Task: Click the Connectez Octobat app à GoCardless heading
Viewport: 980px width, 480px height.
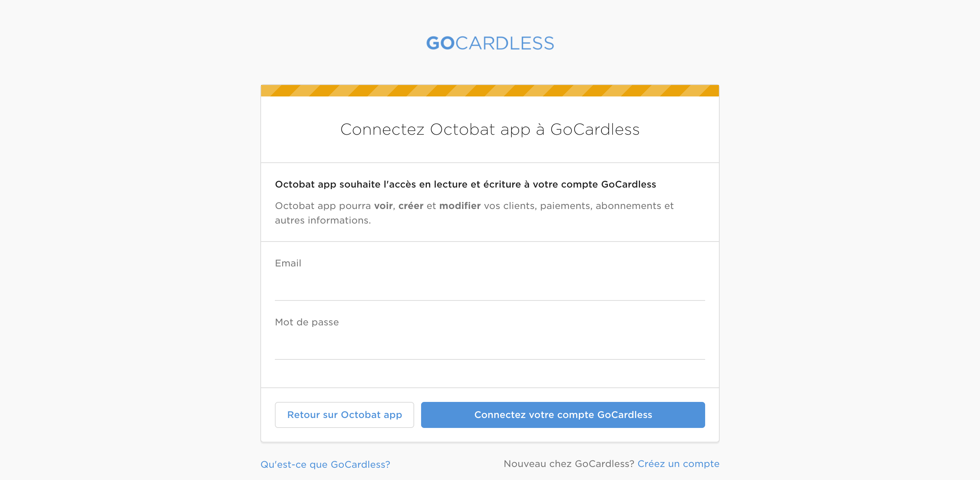Action: [x=490, y=129]
